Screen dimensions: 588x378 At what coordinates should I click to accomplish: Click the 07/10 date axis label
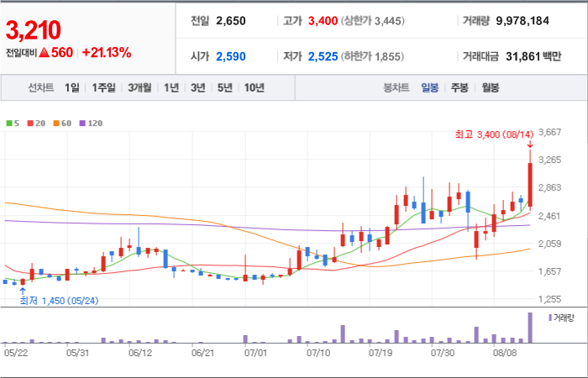pos(318,354)
